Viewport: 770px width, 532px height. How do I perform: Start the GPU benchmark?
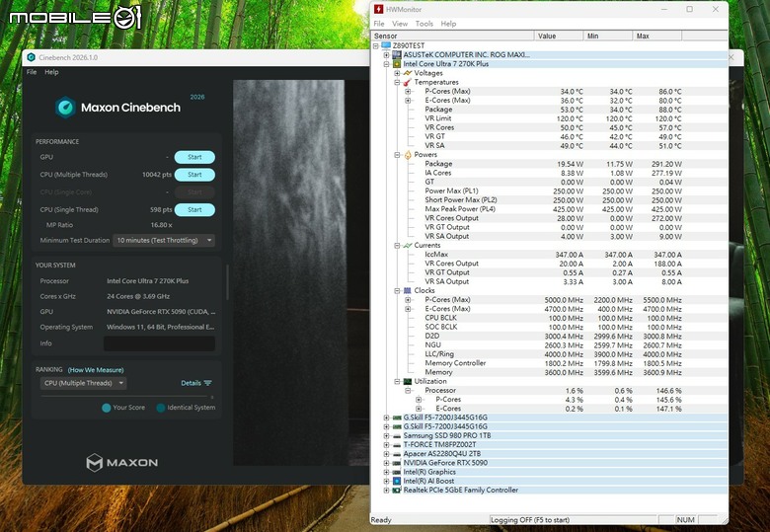click(194, 157)
